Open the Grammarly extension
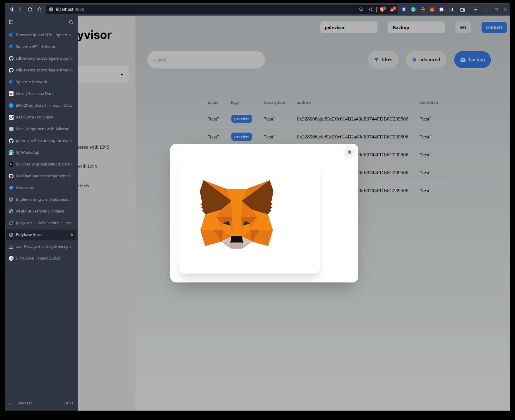The height and width of the screenshot is (420, 515). (413, 9)
